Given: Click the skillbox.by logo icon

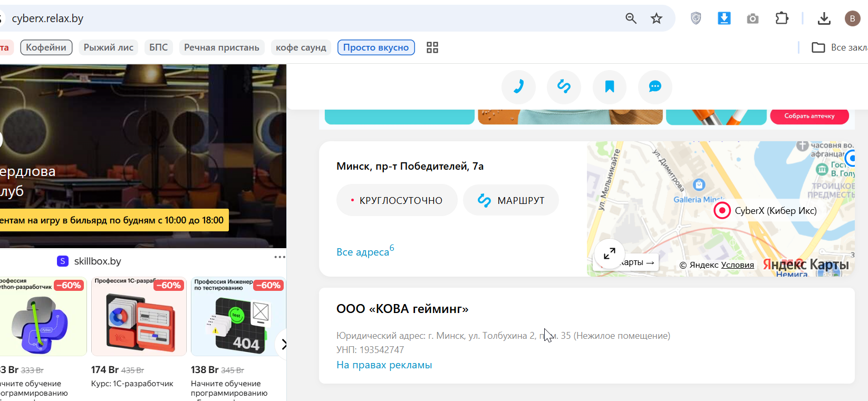Looking at the screenshot, I should pos(63,261).
